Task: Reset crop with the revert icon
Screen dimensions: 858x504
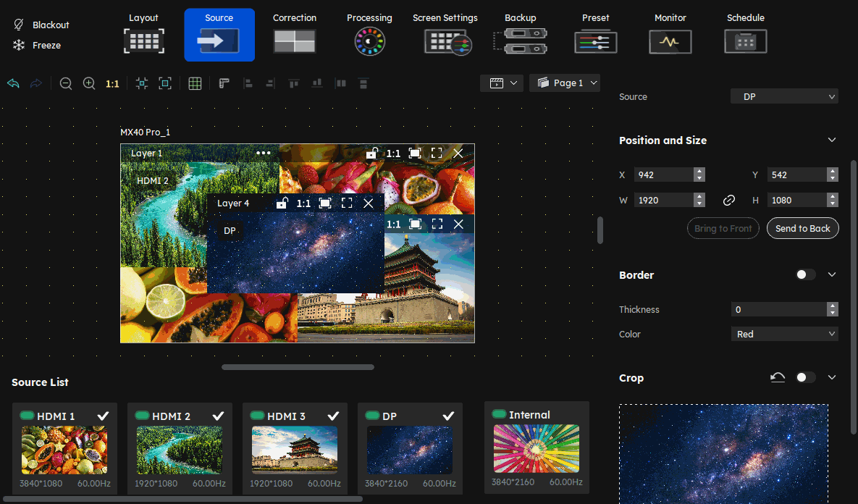Action: coord(778,378)
